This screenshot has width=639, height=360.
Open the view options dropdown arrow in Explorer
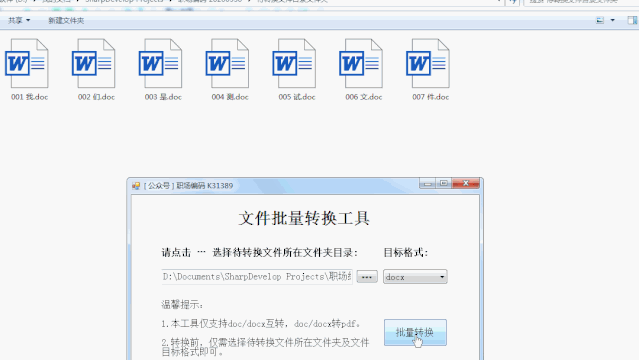click(613, 20)
